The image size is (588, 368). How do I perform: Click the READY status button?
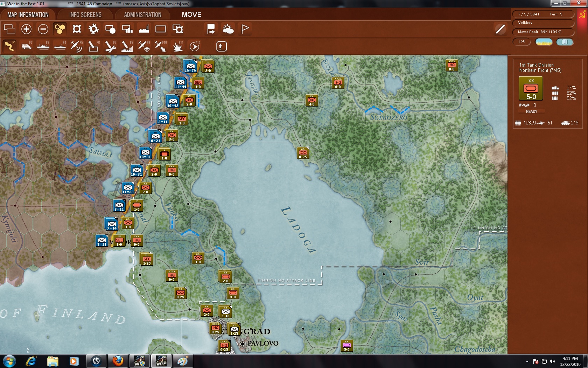(531, 111)
